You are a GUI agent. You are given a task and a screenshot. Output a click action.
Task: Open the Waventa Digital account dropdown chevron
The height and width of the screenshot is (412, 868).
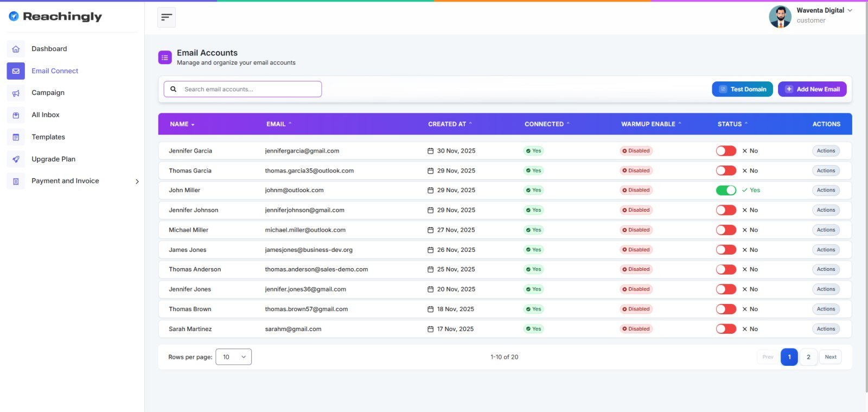pos(850,10)
